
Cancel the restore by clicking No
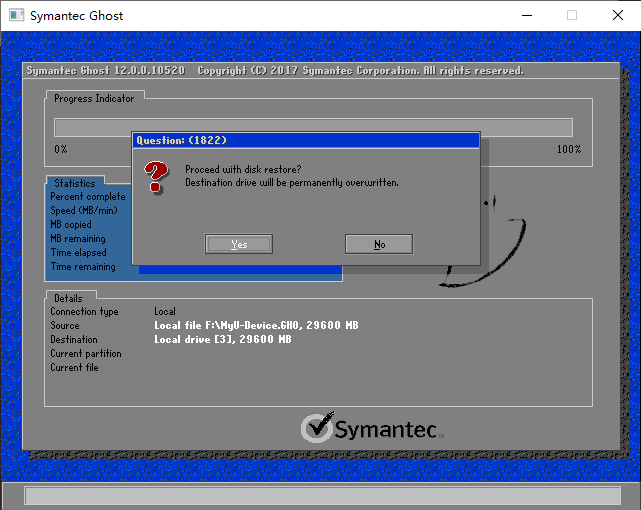[x=379, y=244]
